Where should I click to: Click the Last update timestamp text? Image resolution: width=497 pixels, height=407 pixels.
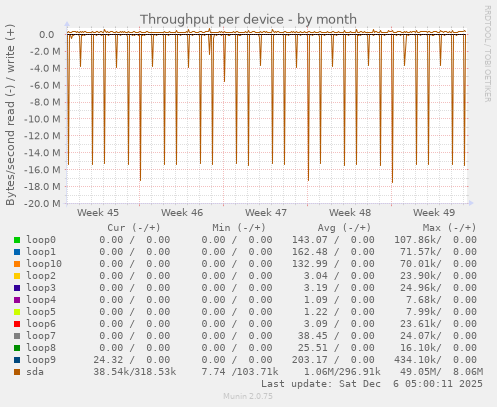pyautogui.click(x=372, y=384)
